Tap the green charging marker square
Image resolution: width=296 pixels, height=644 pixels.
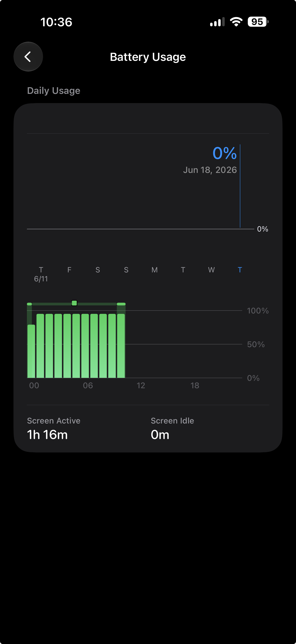(x=74, y=303)
